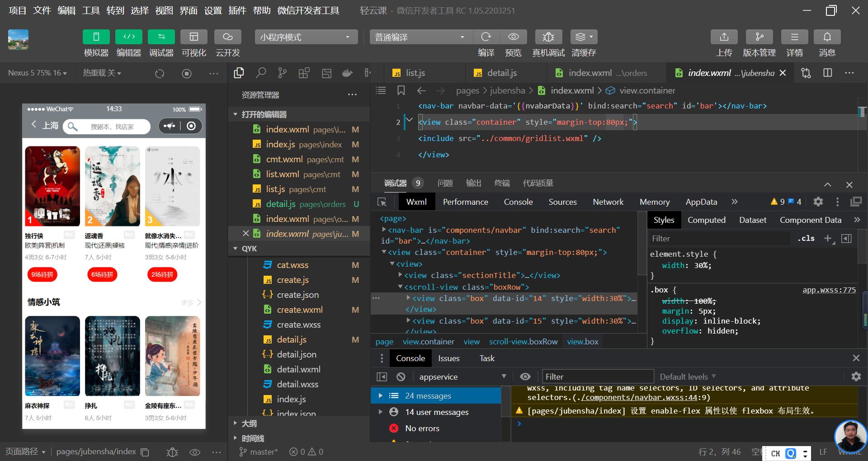Open the 工具 menu

click(90, 10)
